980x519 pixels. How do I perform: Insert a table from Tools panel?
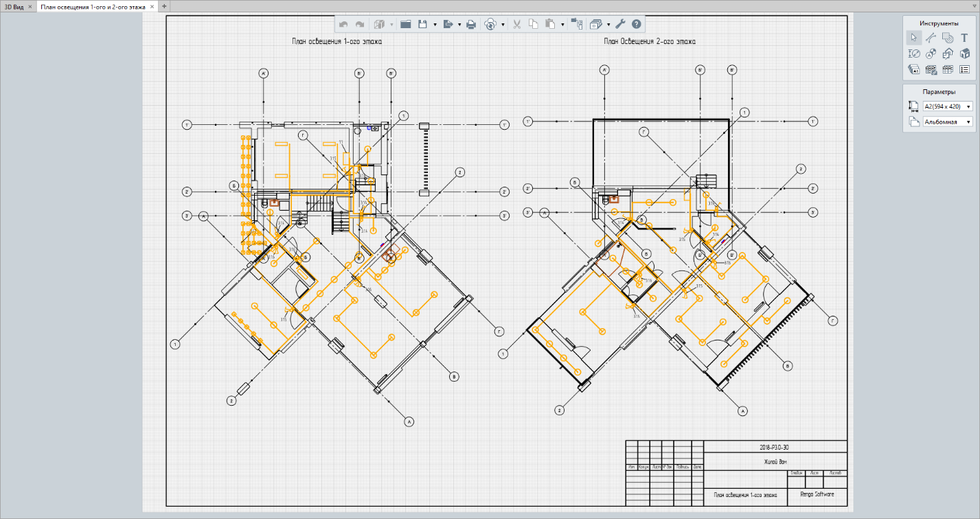(x=948, y=69)
